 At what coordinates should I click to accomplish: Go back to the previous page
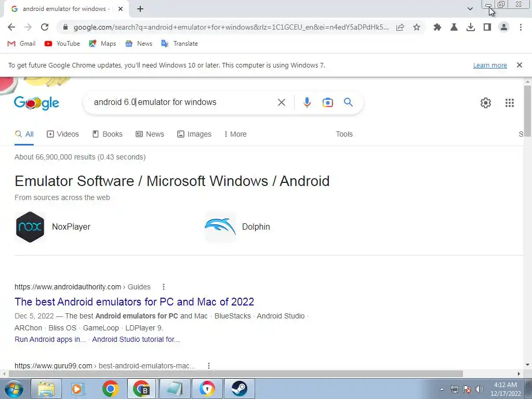pyautogui.click(x=11, y=27)
